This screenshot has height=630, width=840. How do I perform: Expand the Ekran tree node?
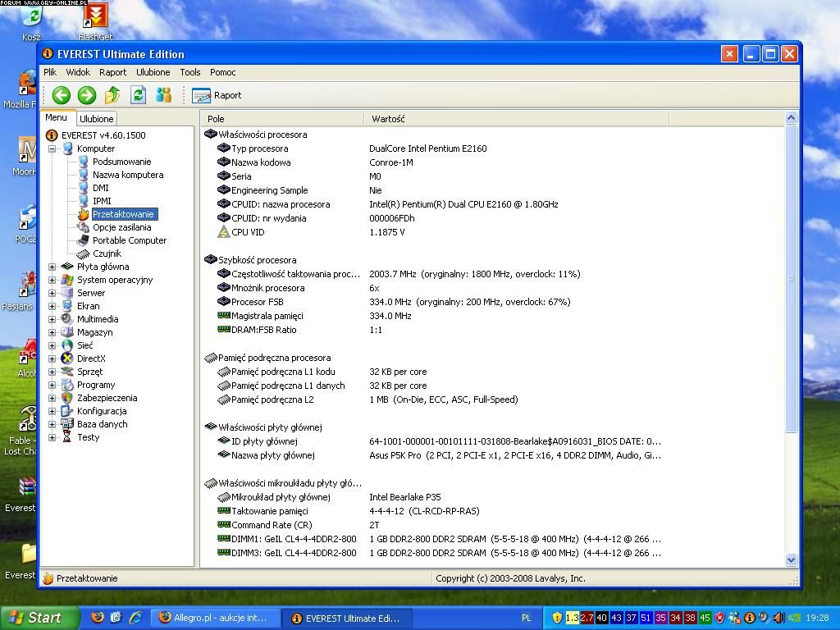[52, 307]
